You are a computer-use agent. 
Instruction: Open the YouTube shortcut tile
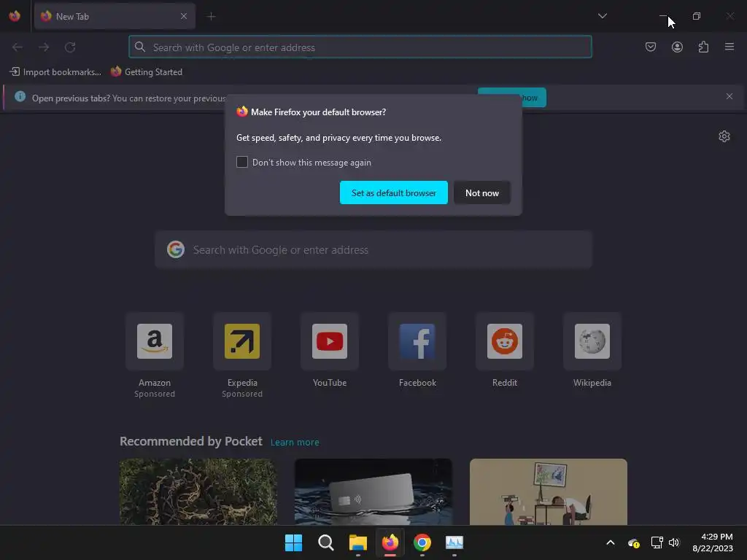(330, 341)
